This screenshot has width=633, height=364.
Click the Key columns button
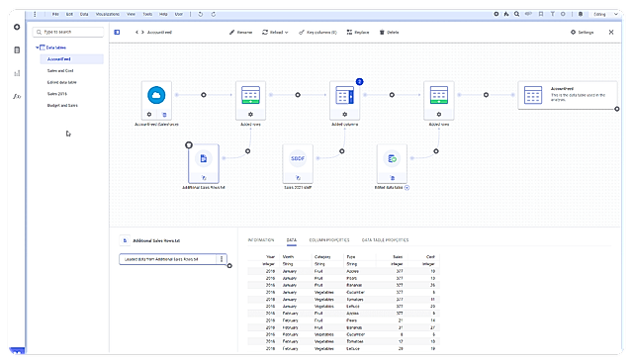point(317,33)
